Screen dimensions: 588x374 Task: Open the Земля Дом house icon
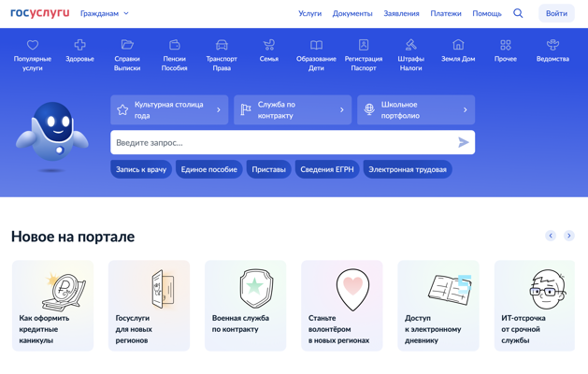[x=458, y=45]
